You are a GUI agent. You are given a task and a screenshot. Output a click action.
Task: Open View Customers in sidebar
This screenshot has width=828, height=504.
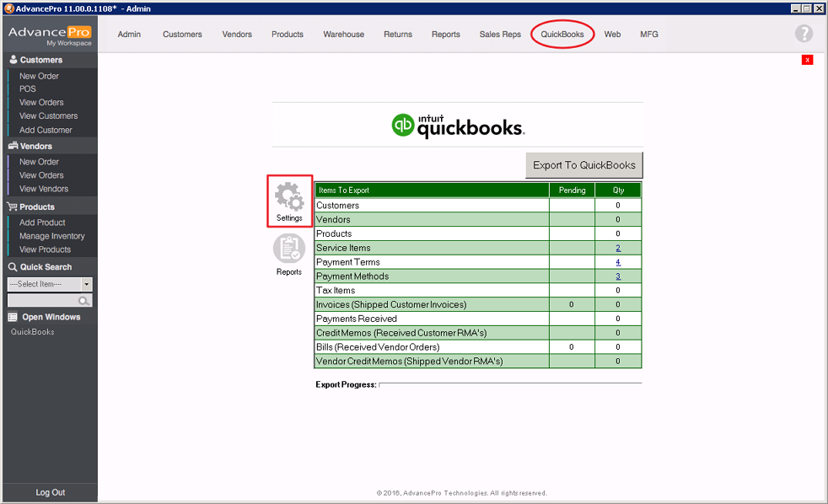(x=49, y=116)
